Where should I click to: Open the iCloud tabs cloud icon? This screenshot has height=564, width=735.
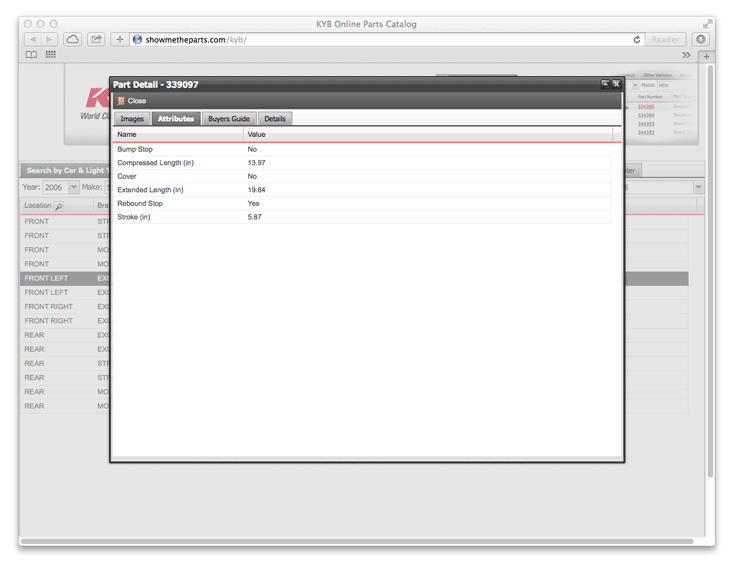73,40
